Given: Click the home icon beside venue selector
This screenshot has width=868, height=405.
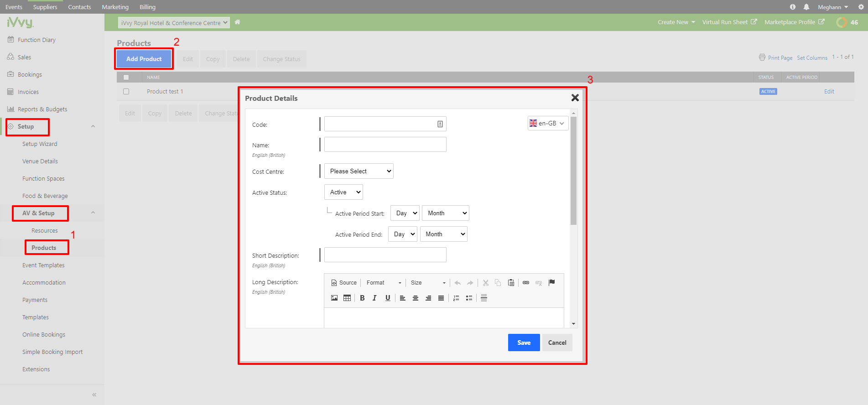Looking at the screenshot, I should point(237,22).
